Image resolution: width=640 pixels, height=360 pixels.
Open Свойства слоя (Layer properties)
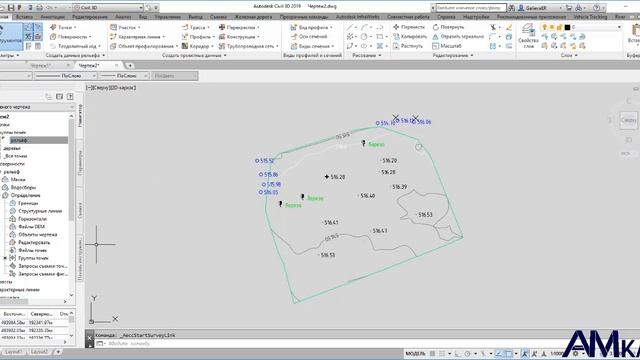pos(528,36)
